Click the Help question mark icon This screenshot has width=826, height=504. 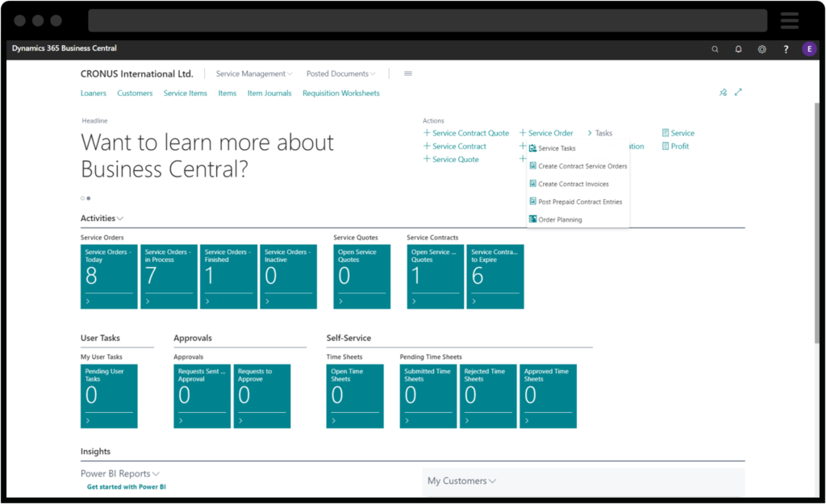(x=786, y=48)
